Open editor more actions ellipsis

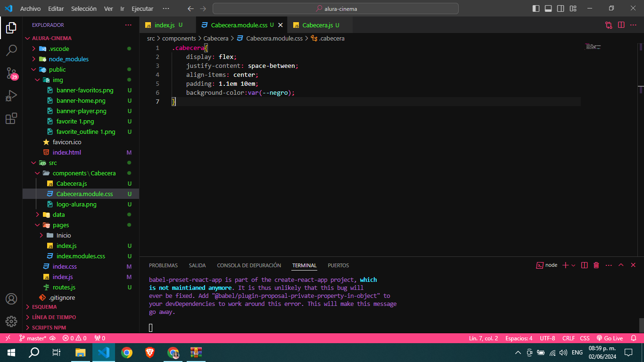pyautogui.click(x=633, y=25)
